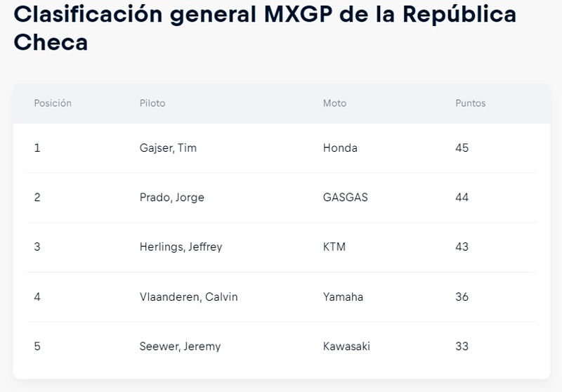The image size is (562, 392).
Task: Click the Moto column header
Action: pyautogui.click(x=334, y=103)
